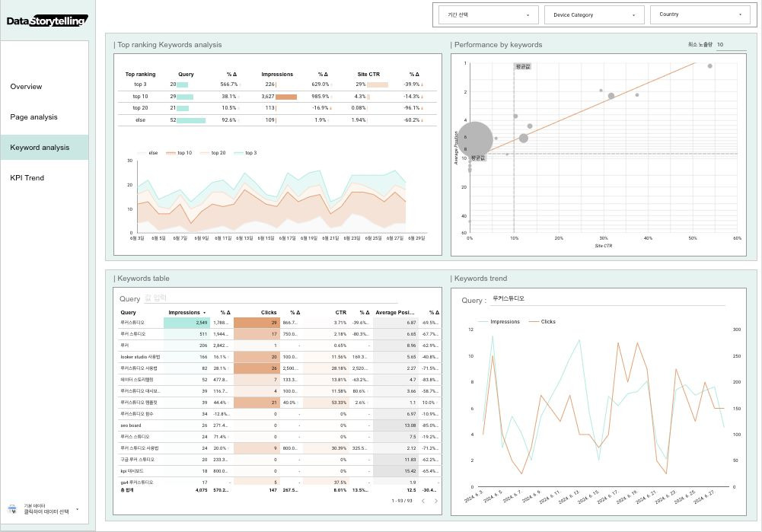Toggle the 'top 3' series in area chart legend
762x532 pixels.
click(x=245, y=152)
